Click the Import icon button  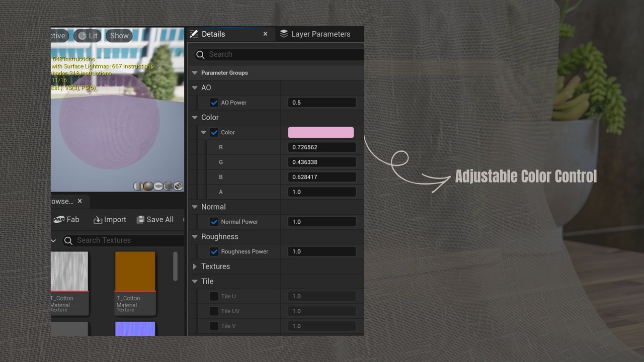(98, 220)
